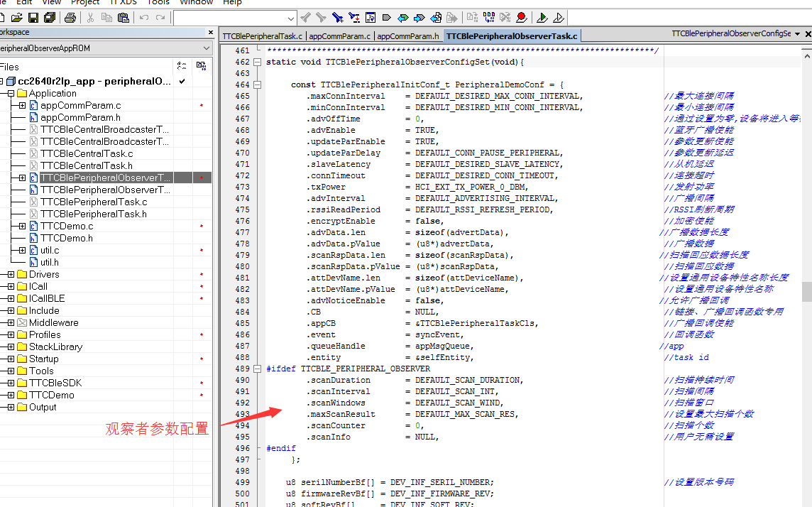Expand the Drivers folder
This screenshot has width=812, height=507.
[x=11, y=275]
